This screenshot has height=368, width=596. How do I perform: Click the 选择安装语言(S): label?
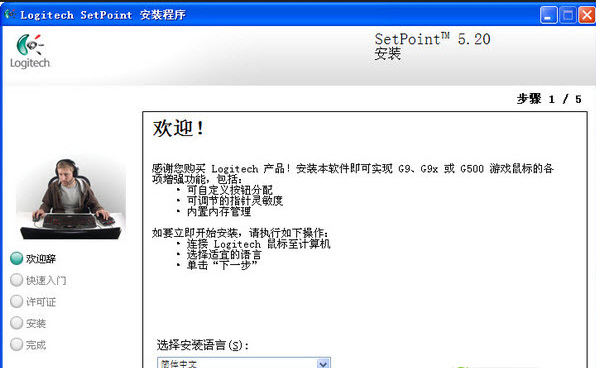(x=203, y=345)
